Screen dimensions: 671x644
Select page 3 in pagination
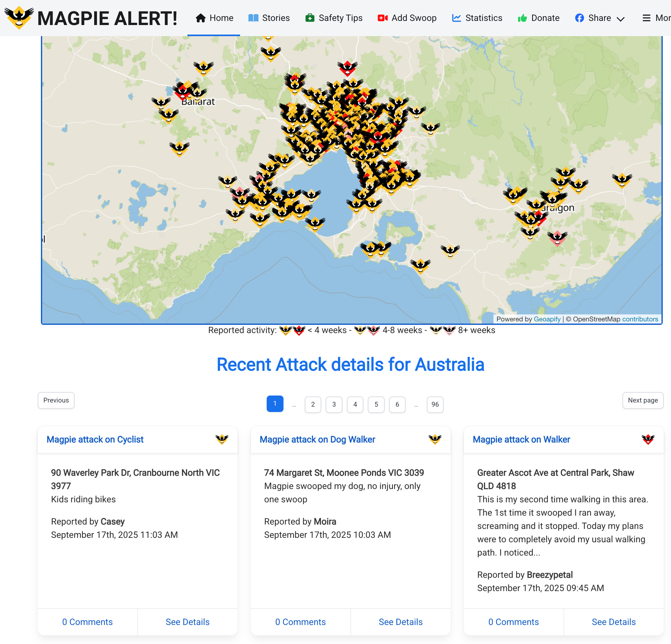coord(334,404)
